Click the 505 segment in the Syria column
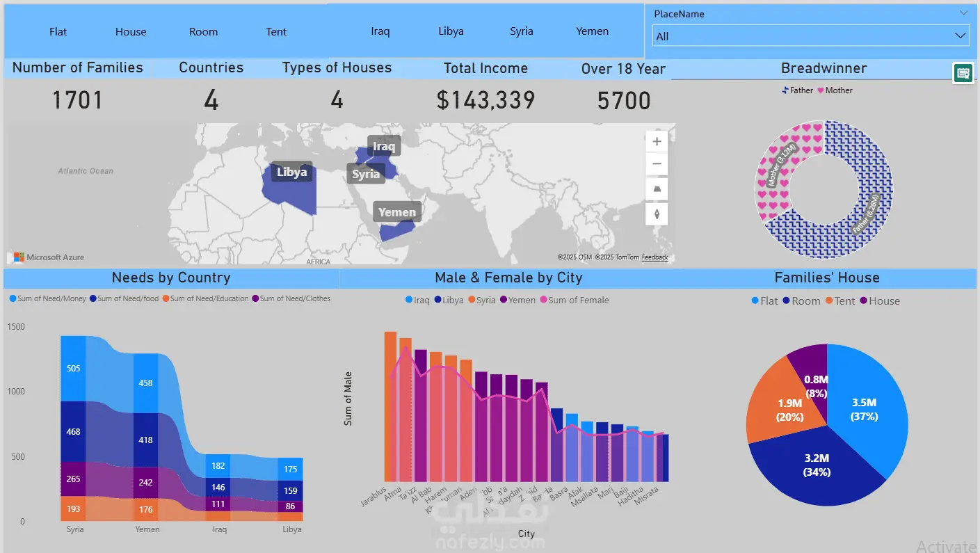This screenshot has height=553, width=980. [73, 369]
